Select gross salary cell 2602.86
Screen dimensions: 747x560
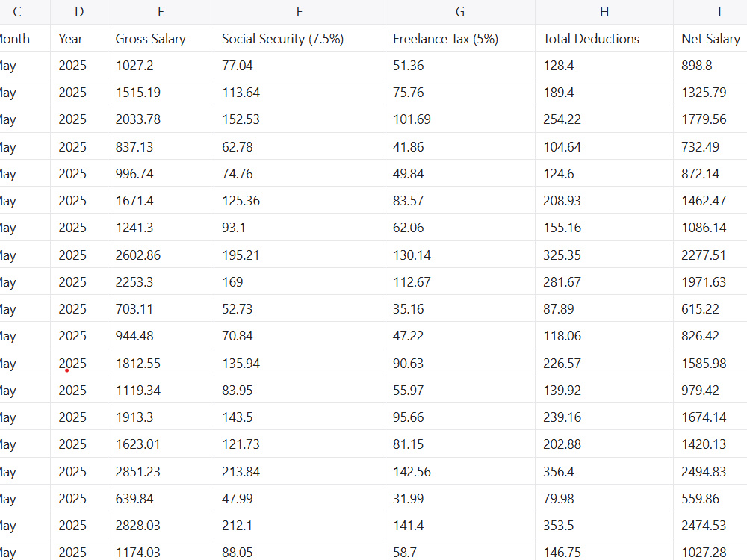161,255
